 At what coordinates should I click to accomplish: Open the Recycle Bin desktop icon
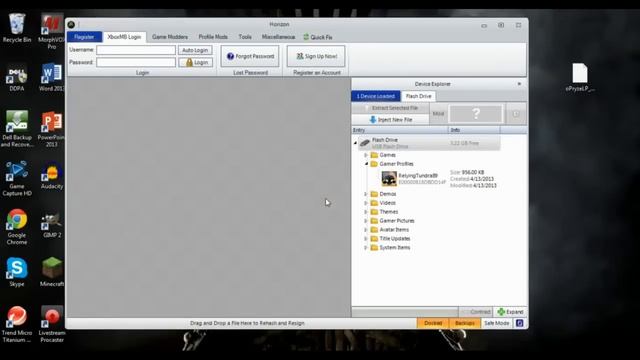[x=17, y=28]
